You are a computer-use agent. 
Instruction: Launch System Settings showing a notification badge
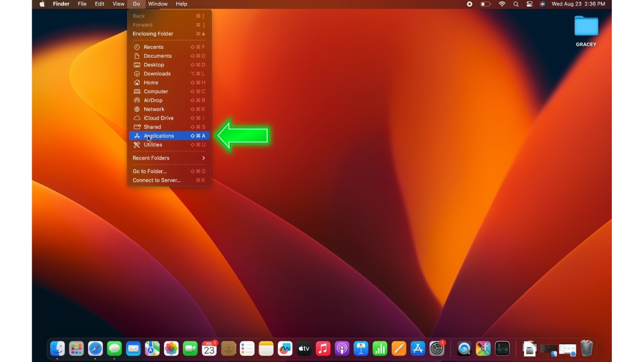[437, 348]
